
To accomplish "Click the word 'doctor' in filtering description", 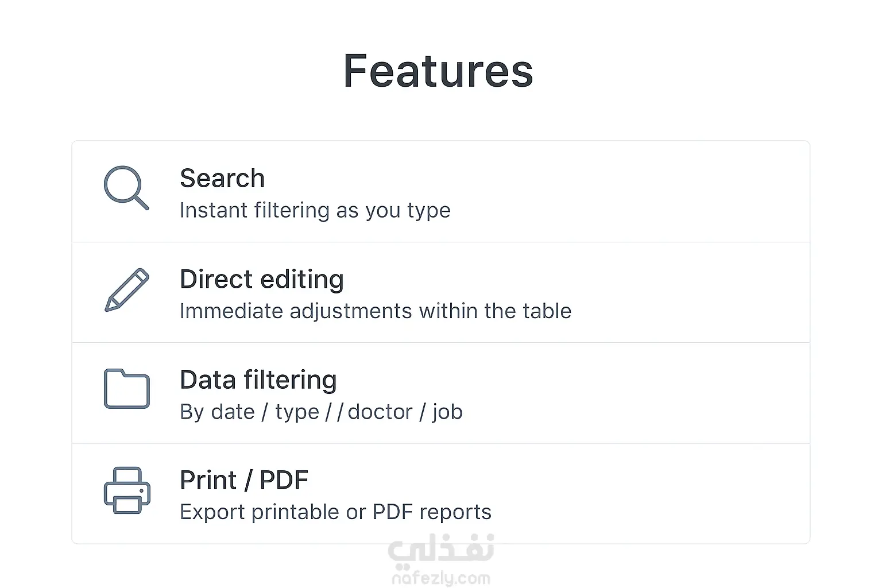I will (380, 412).
